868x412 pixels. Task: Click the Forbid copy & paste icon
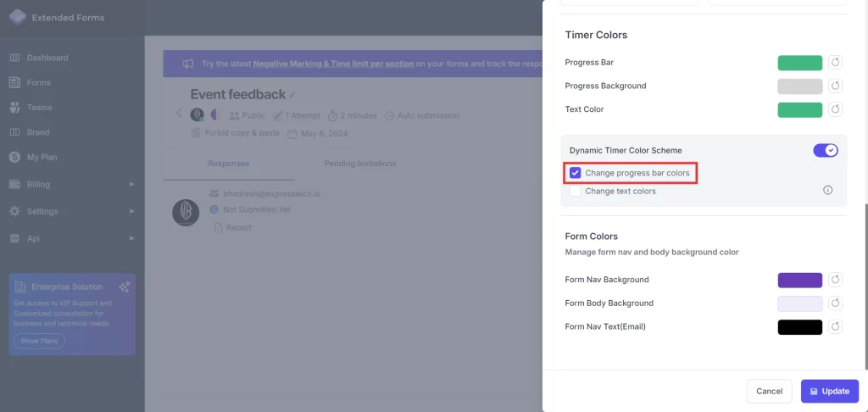click(x=196, y=133)
